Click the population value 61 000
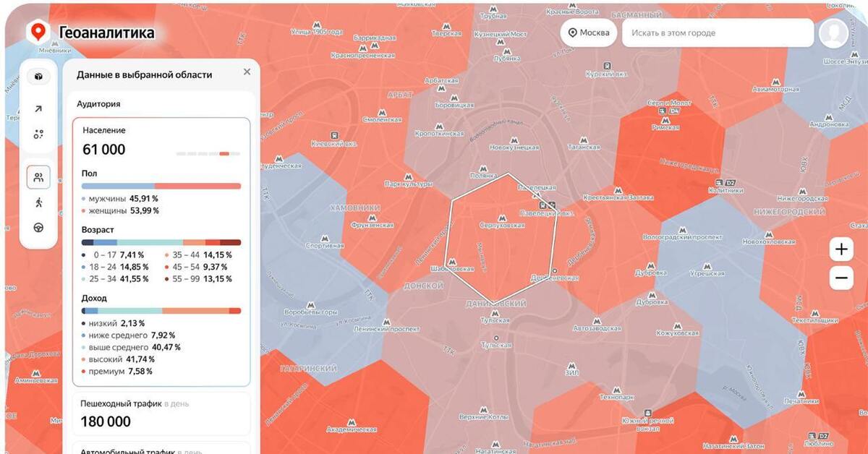 103,150
